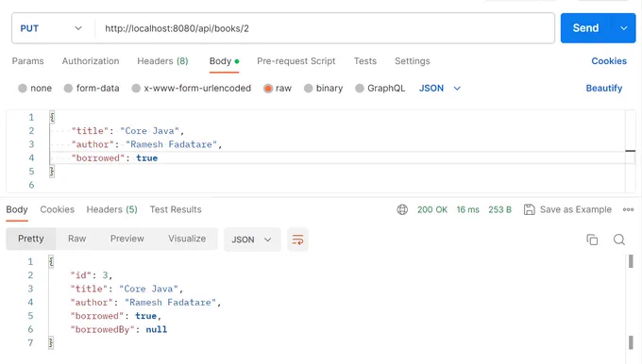
Task: Click the 200 OK status text
Action: (x=432, y=209)
